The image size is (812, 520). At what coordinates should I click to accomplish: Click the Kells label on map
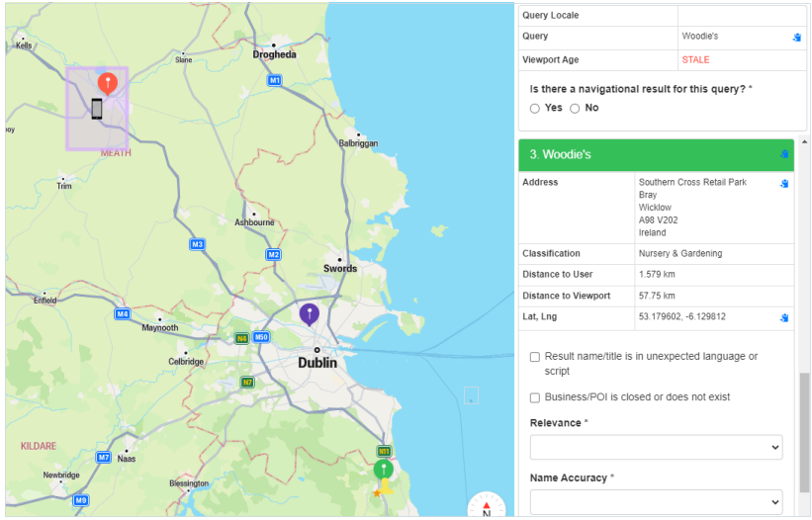(24, 45)
